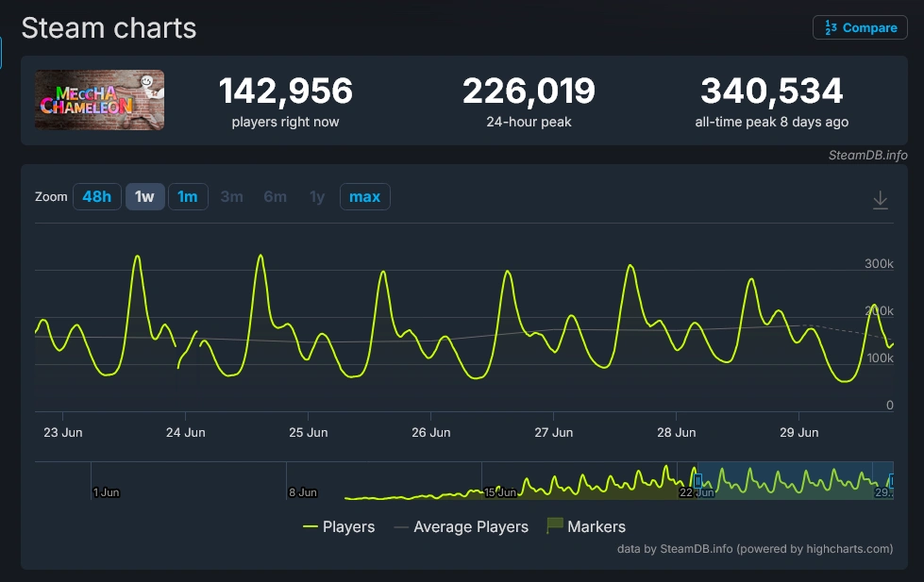Click the 28 Jun axis label
This screenshot has width=924, height=582.
(677, 432)
